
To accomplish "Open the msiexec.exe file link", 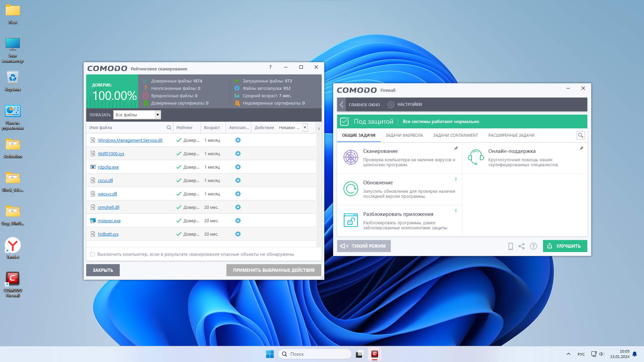I will click(x=109, y=221).
